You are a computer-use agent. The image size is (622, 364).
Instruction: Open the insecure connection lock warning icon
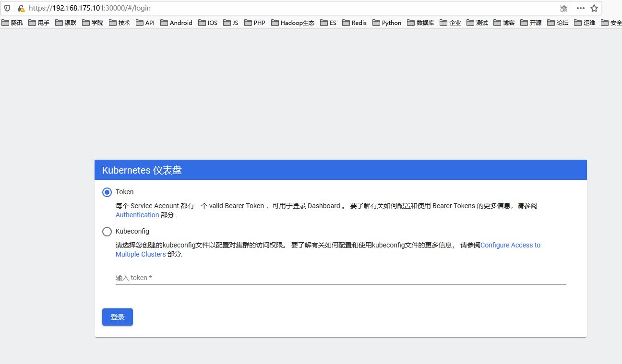21,8
